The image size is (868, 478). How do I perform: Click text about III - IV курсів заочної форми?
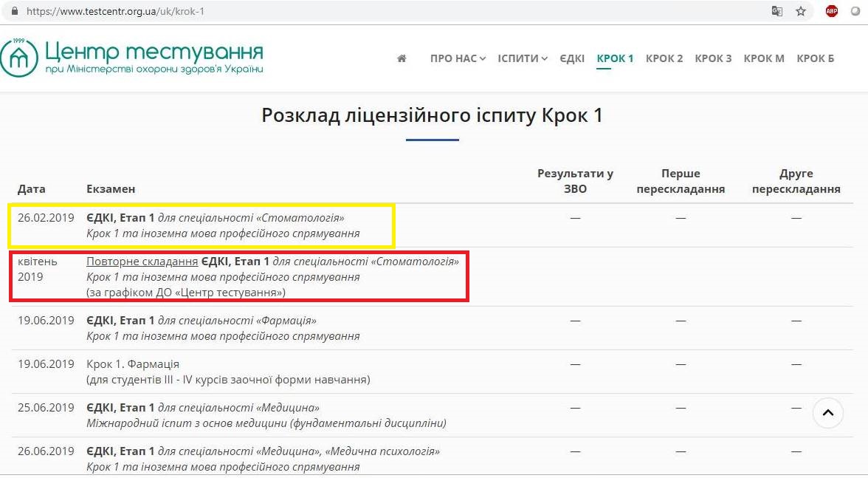228,380
